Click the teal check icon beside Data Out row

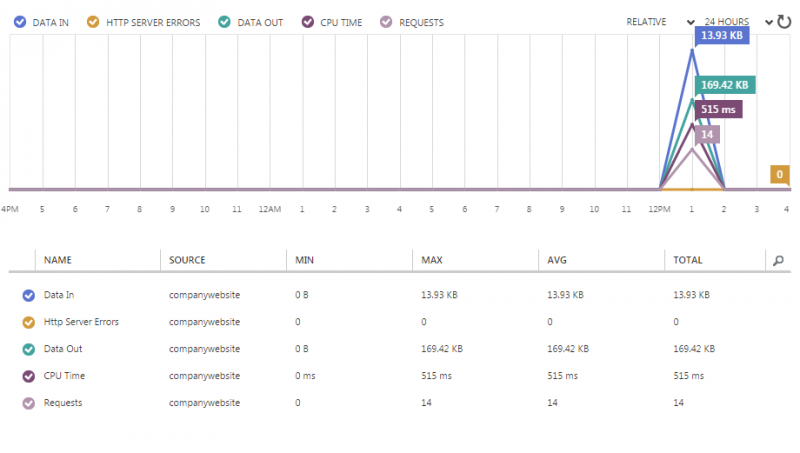pyautogui.click(x=28, y=349)
